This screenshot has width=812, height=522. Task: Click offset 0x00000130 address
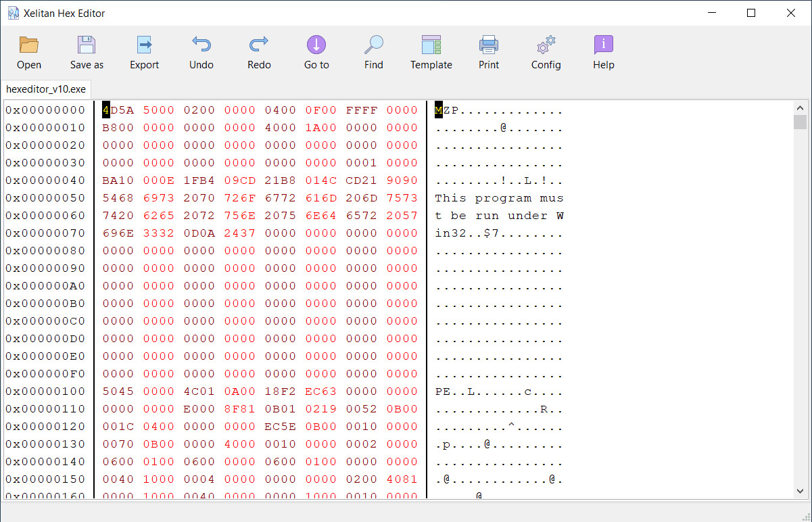point(45,444)
